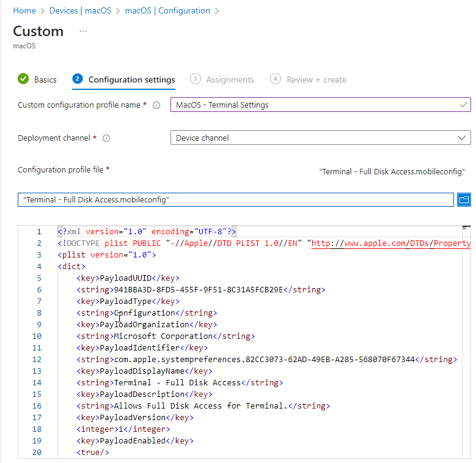Click the configuration profile file path field
The height and width of the screenshot is (463, 476).
(x=236, y=199)
